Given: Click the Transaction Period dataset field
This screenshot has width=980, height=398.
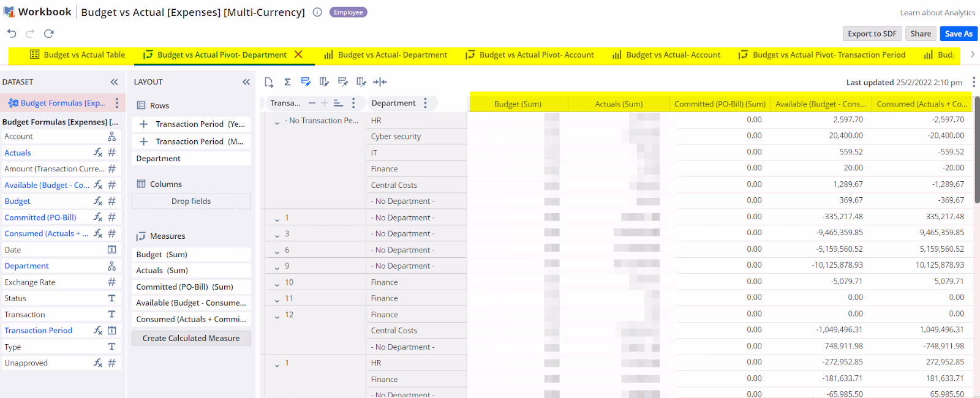Looking at the screenshot, I should pos(39,330).
